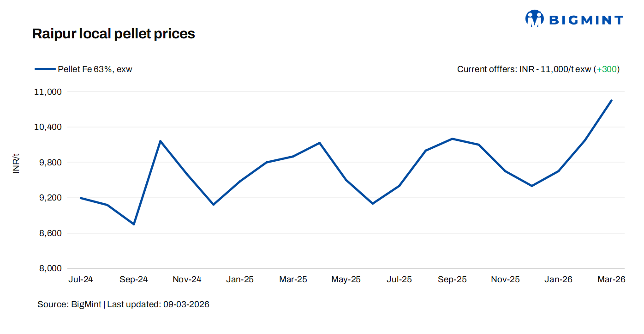
Task: Click the Current offers INR 11,000/t text
Action: (x=524, y=69)
